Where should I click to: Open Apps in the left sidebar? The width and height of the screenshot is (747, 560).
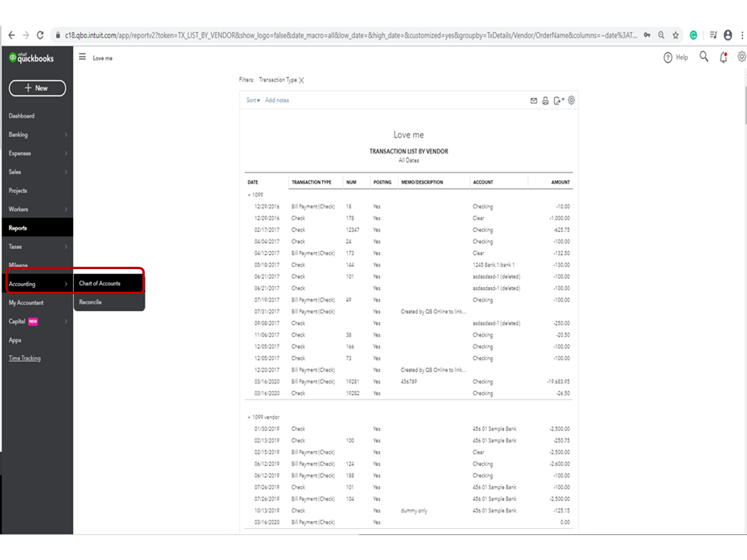pos(15,340)
